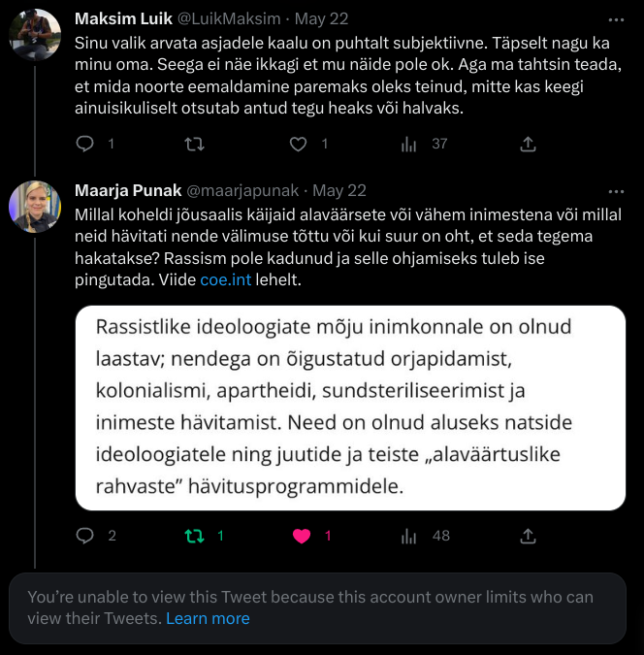Image resolution: width=644 pixels, height=655 pixels.
Task: Click the coe.int link
Action: 225,279
